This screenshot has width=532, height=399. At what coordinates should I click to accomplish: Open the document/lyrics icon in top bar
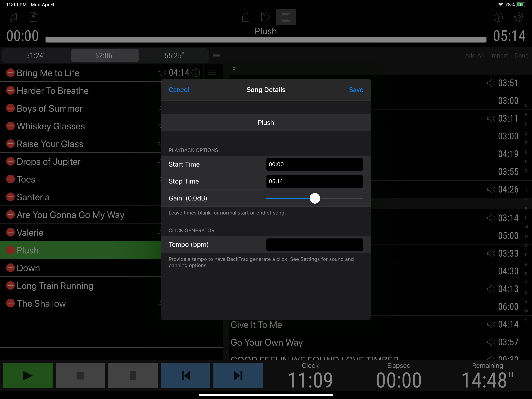click(33, 17)
